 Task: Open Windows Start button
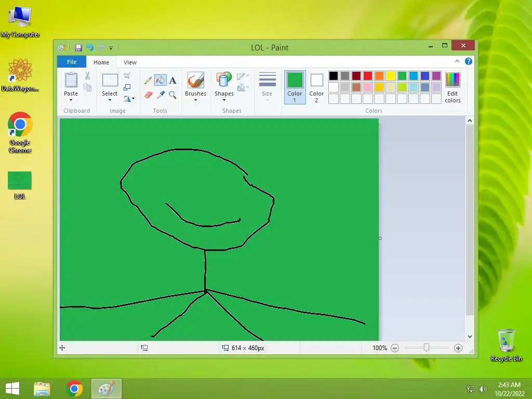pos(12,389)
